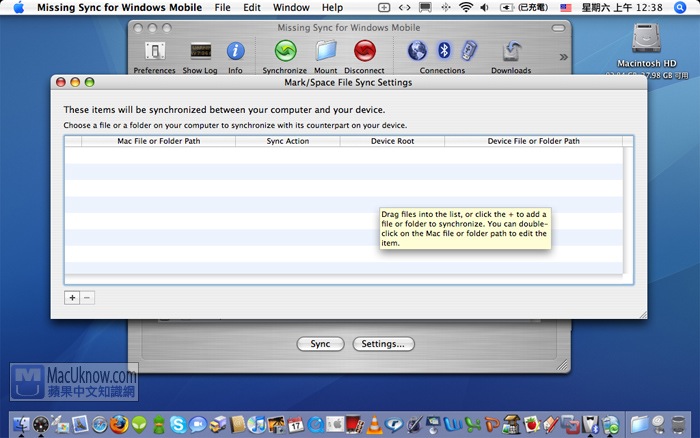This screenshot has width=700, height=438.
Task: Open the Settings... button in main window
Action: [383, 344]
